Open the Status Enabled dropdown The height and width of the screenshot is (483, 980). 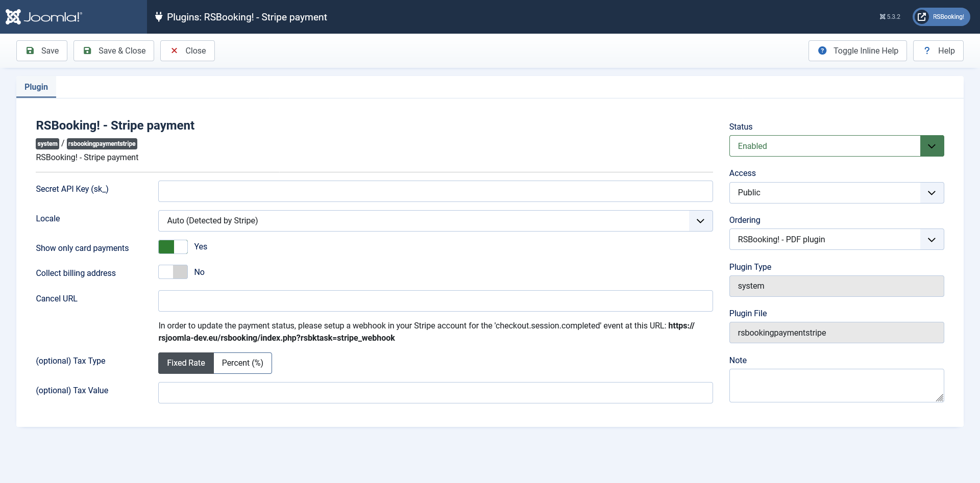pyautogui.click(x=837, y=146)
